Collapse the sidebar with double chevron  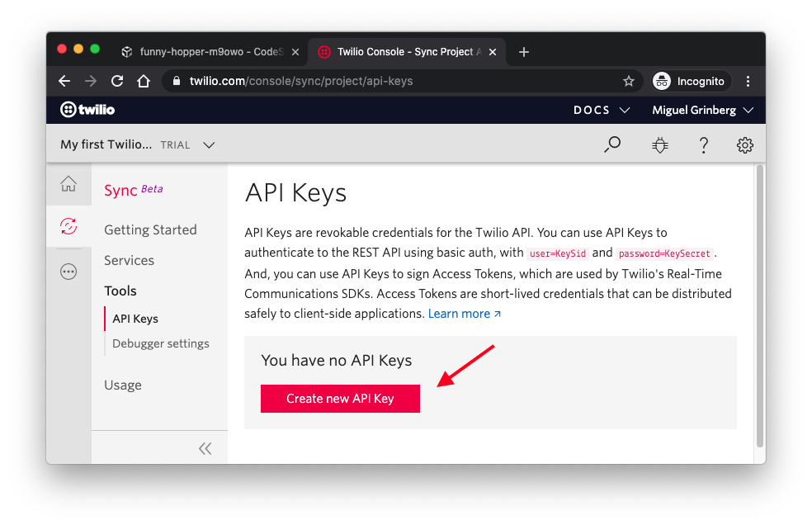click(x=205, y=448)
